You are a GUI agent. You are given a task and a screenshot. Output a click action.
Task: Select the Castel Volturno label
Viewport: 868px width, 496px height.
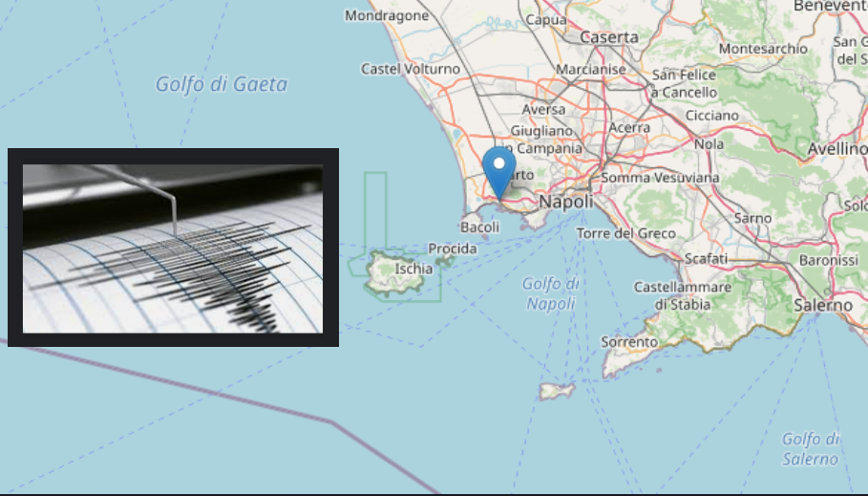pyautogui.click(x=411, y=69)
